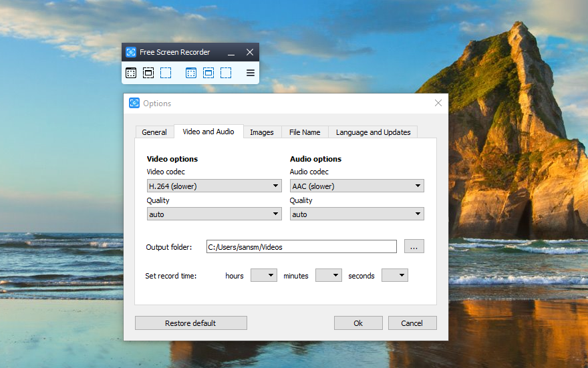Click the Audio options heading
The width and height of the screenshot is (588, 368).
(x=316, y=159)
